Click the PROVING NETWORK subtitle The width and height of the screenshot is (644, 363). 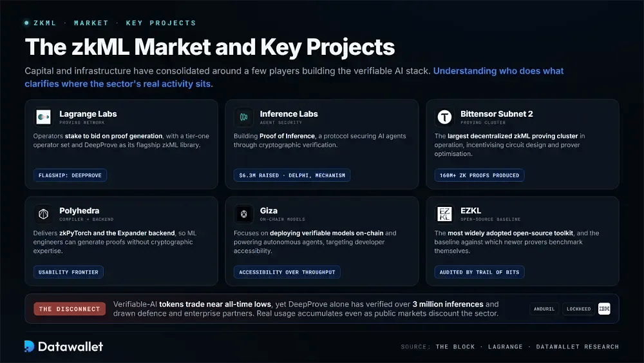point(82,123)
